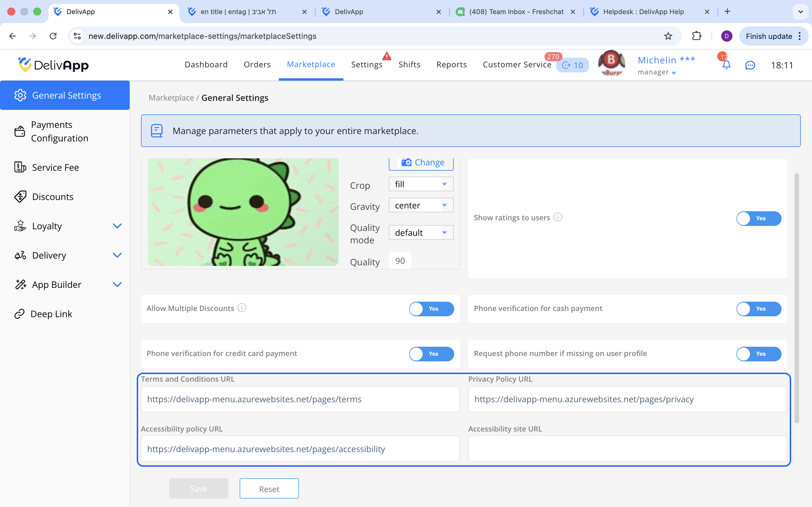Click info icon next to Show ratings

point(558,217)
